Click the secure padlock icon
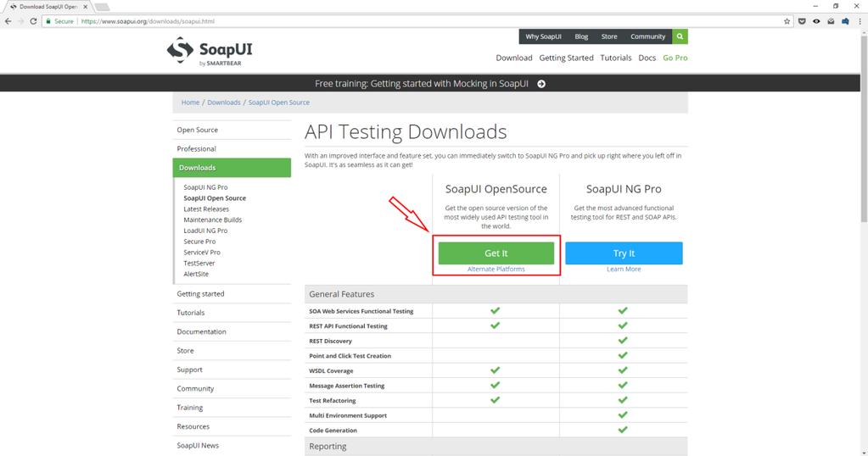Viewport: 868px width, 456px height. 48,21
